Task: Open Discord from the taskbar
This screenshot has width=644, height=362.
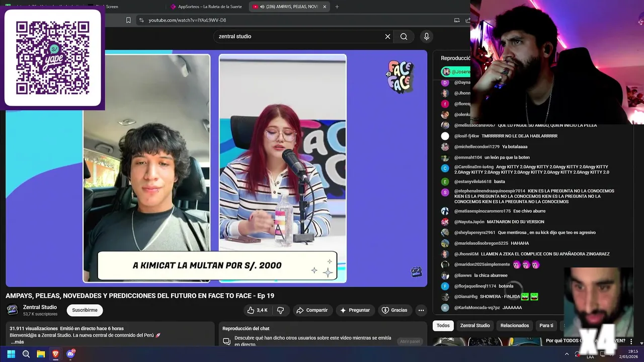Action: coord(70,354)
